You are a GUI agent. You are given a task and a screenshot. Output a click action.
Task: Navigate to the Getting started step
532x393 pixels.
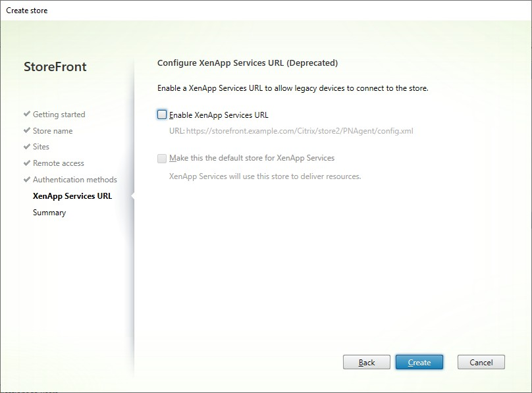(59, 114)
